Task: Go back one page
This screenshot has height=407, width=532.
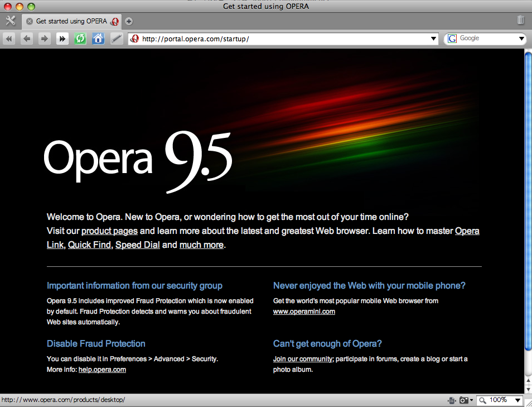Action: coord(27,39)
